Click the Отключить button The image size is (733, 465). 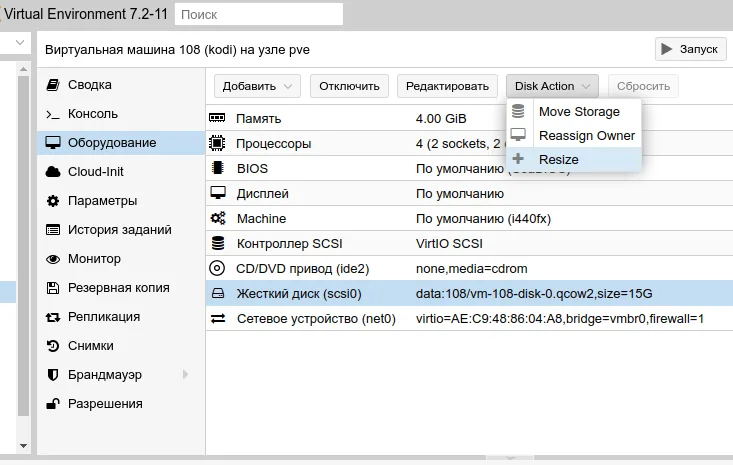pos(349,86)
